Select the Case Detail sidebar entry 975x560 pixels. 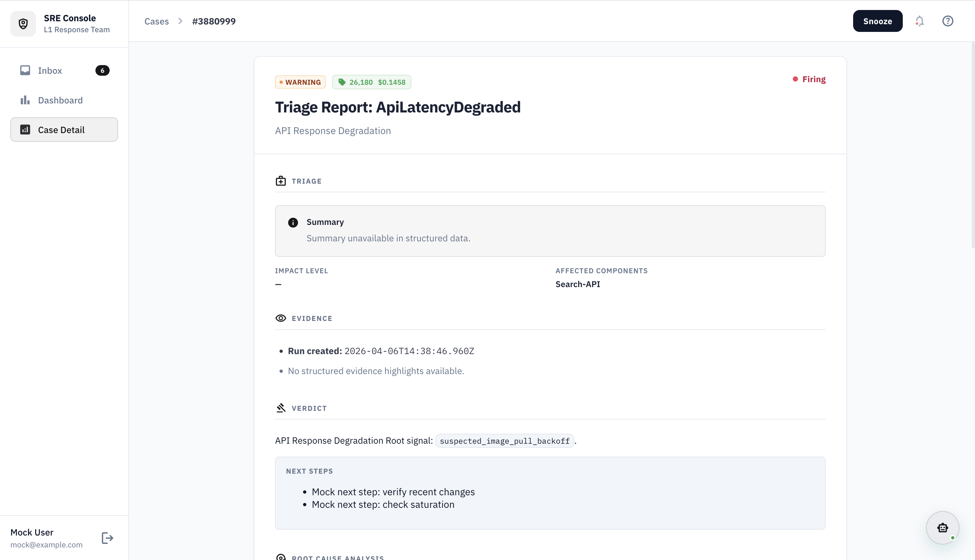(62, 130)
